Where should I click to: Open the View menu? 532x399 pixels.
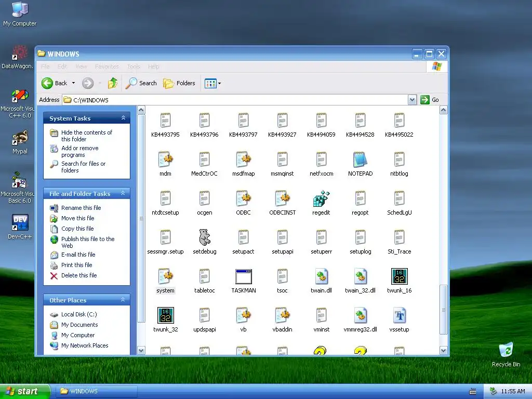click(x=81, y=66)
